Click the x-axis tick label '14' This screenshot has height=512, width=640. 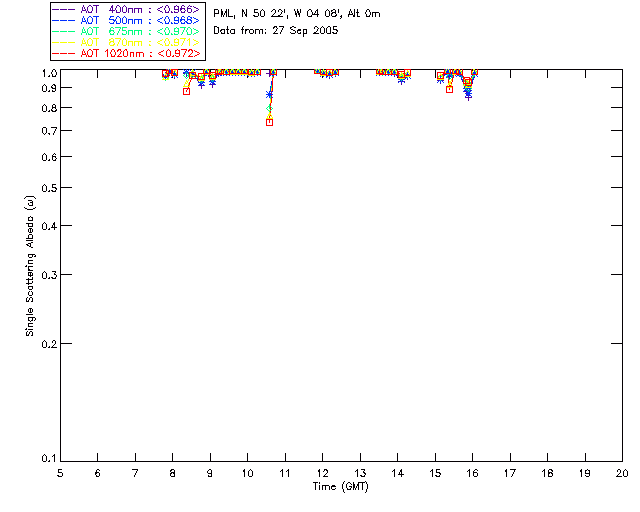(398, 473)
